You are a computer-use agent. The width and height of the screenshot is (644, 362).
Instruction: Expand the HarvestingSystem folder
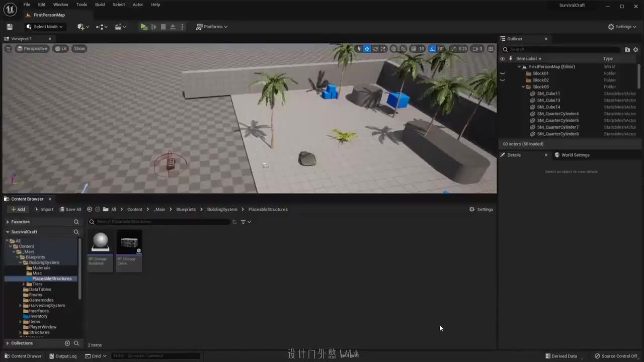point(20,306)
